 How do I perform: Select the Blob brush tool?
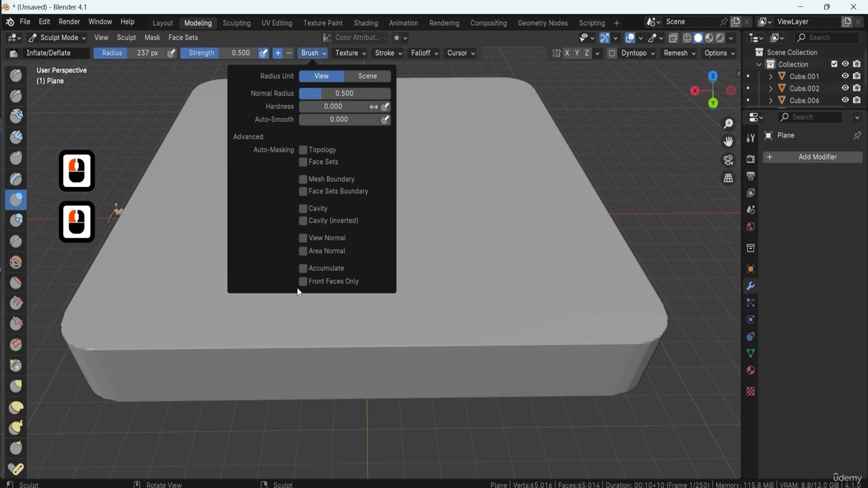[16, 220]
